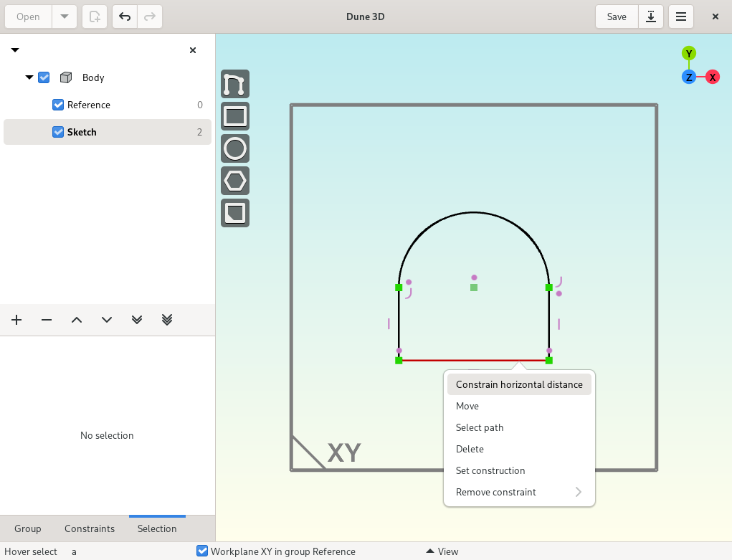Expand the View options in status bar
Screen dimensions: 732x560
pos(442,551)
